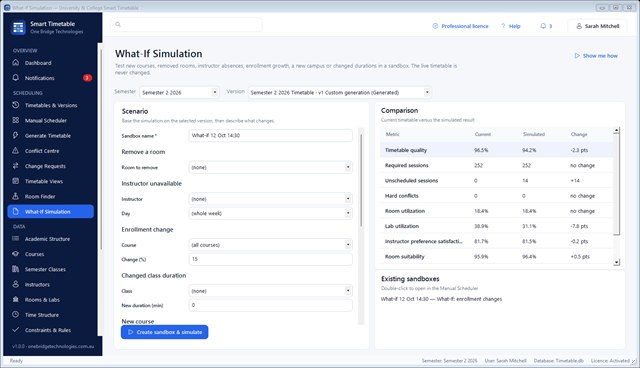
Task: Expand the Room to remove dropdown
Action: [271, 167]
